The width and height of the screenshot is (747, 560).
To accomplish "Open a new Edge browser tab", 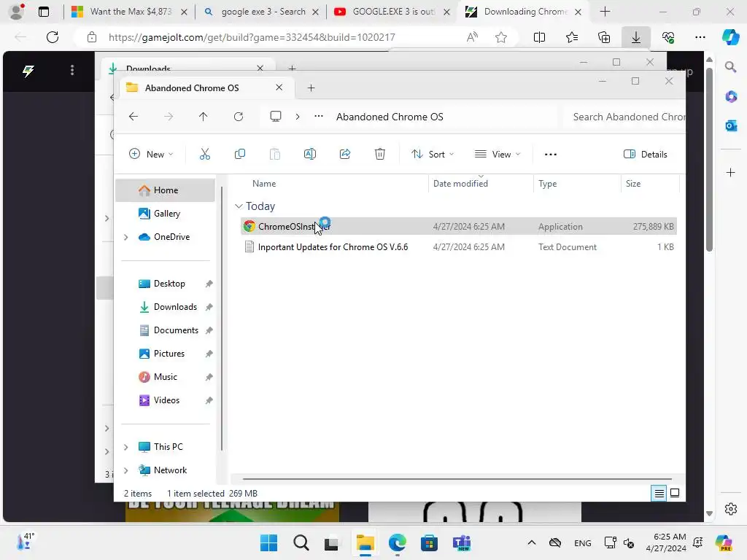I will (605, 12).
